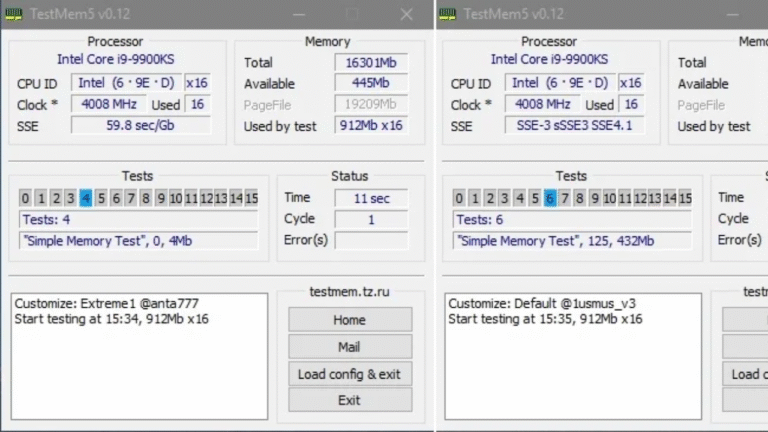The image size is (768, 432).
Task: Click Intel Core i9-9900KS label in right window
Action: click(550, 59)
